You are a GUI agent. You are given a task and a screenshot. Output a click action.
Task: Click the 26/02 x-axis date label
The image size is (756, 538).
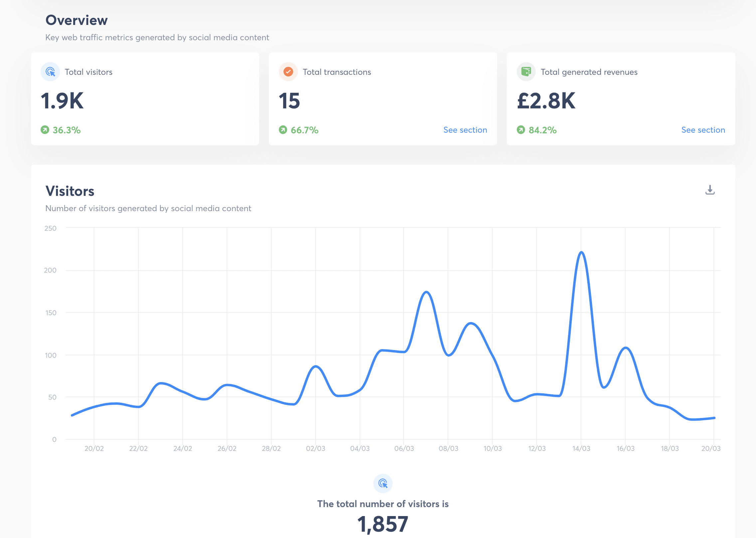pos(227,449)
